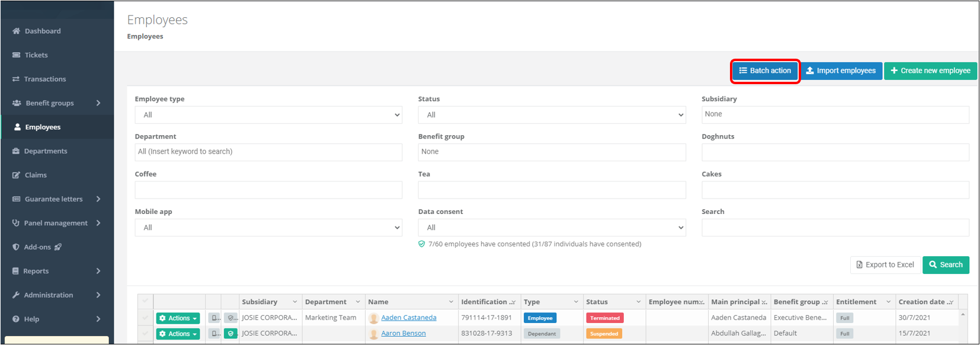
Task: Open the Employee type dropdown
Action: [x=268, y=115]
